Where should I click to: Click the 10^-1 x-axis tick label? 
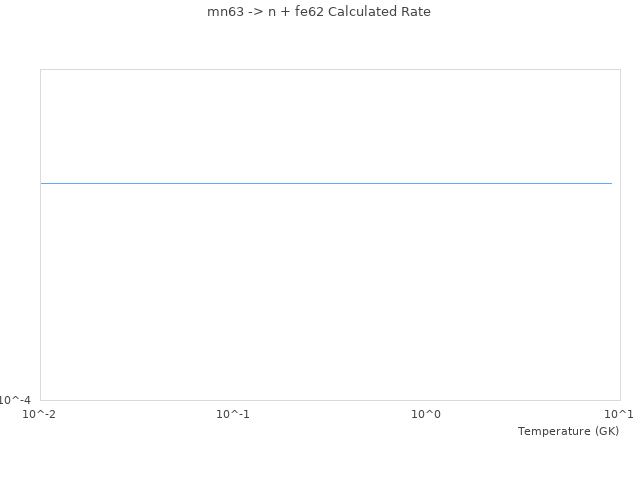tap(233, 414)
